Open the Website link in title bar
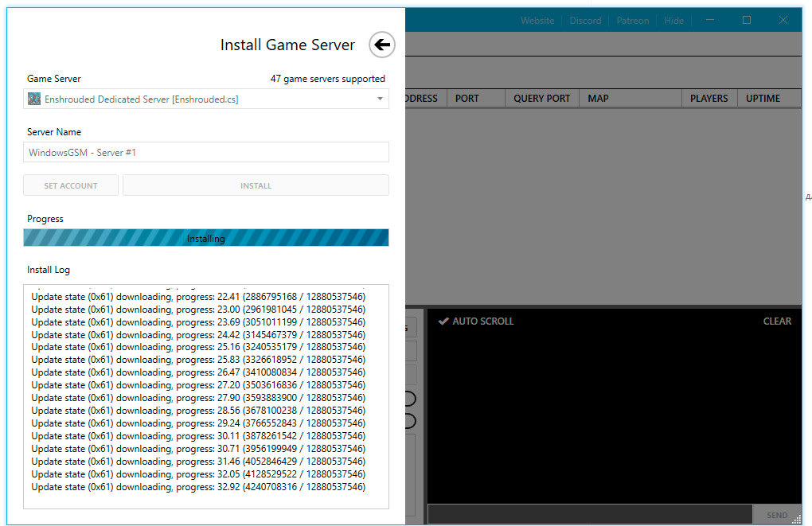Image resolution: width=812 pixels, height=526 pixels. point(537,21)
